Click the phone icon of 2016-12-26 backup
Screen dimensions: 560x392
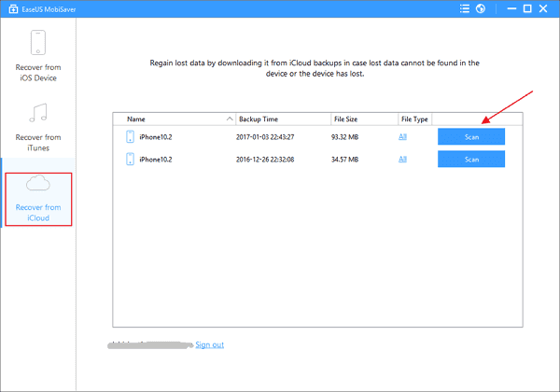[130, 159]
